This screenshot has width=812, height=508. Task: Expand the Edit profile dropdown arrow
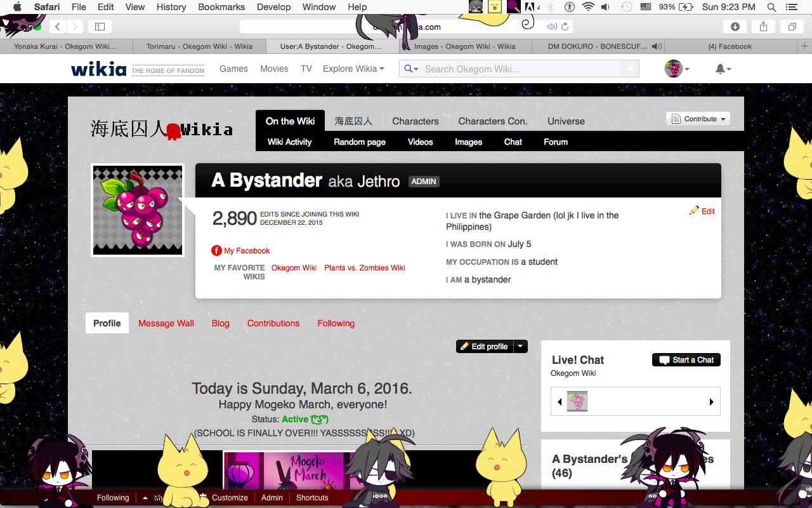(x=520, y=346)
